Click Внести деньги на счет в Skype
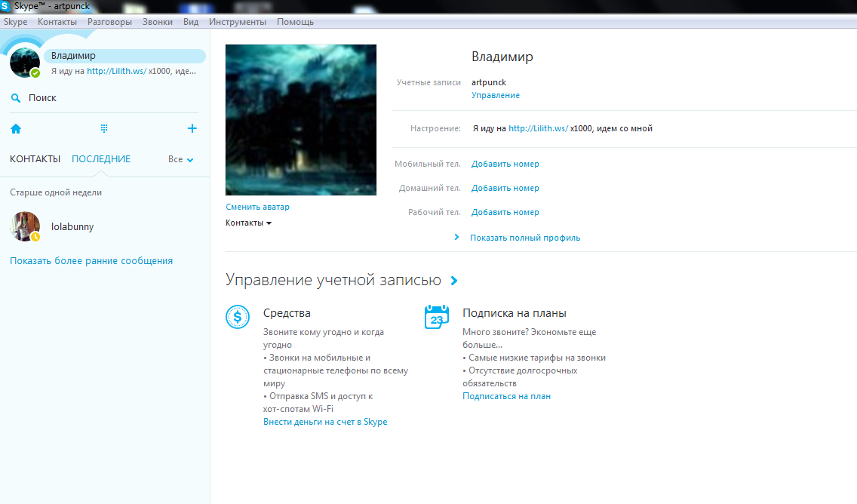Screen dimensions: 857x504 click(x=325, y=422)
